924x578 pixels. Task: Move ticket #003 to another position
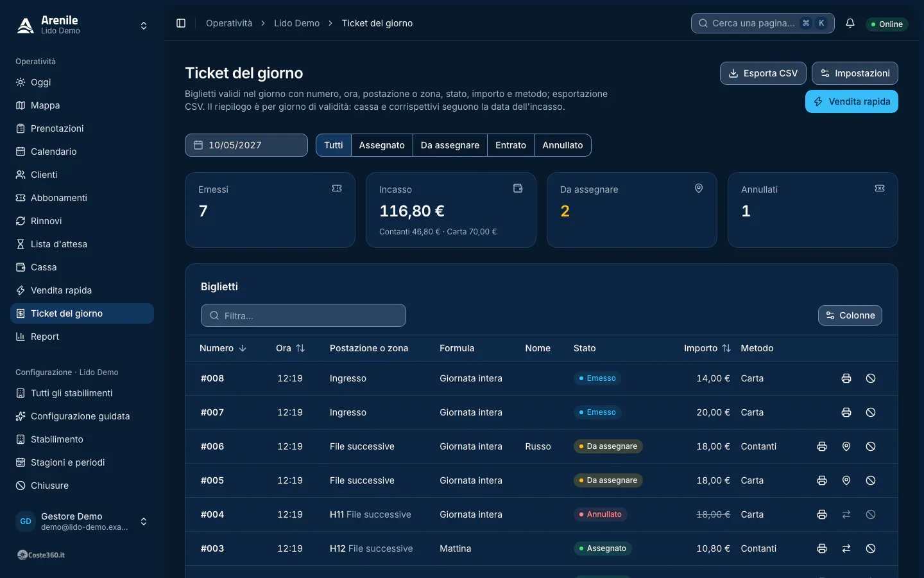(846, 548)
